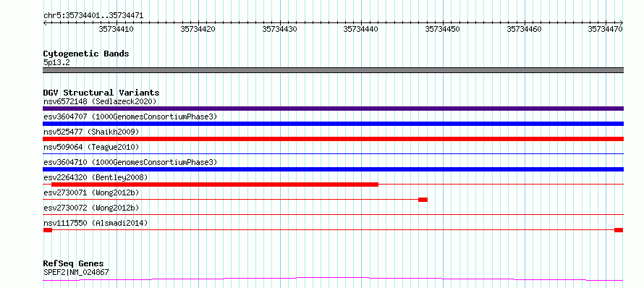Click ruler tick label 35734410
The height and width of the screenshot is (288, 644).
pos(116,29)
